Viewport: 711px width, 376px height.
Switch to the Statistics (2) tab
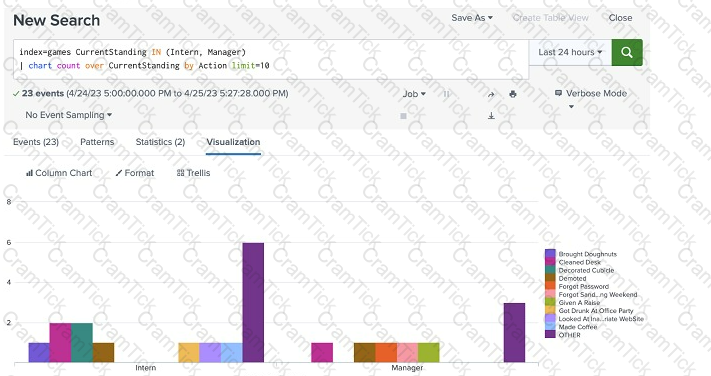[x=160, y=142]
